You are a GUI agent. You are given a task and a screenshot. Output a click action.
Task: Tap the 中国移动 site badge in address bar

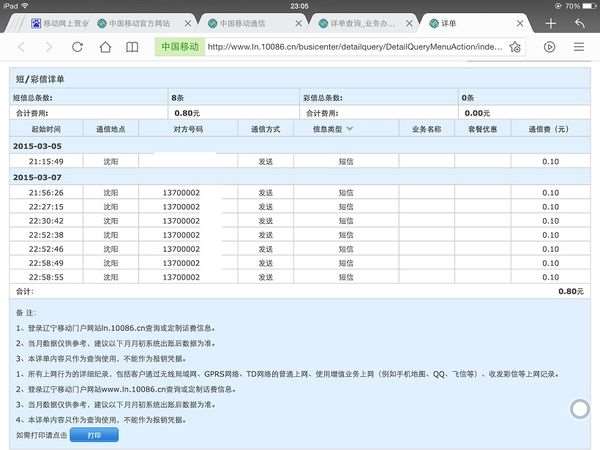point(180,47)
